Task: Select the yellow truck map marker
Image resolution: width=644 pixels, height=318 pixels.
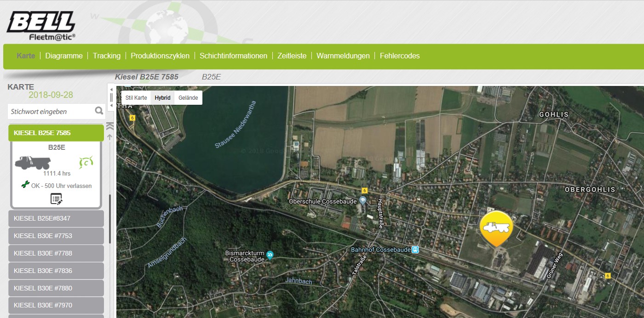Action: coord(496,227)
